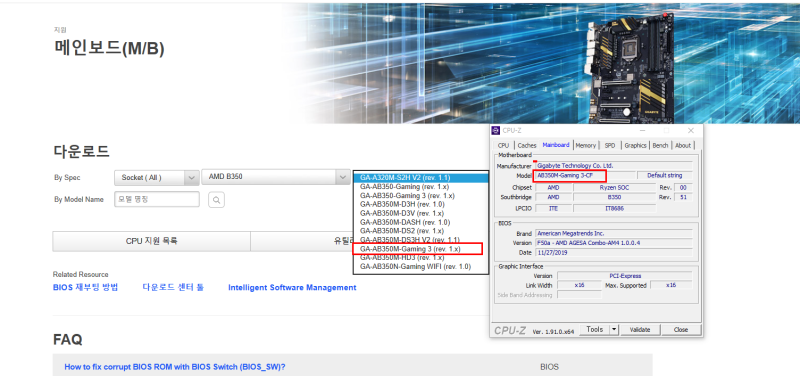Switch to the Bench tab
Image resolution: width=800 pixels, height=376 pixels.
click(x=660, y=145)
